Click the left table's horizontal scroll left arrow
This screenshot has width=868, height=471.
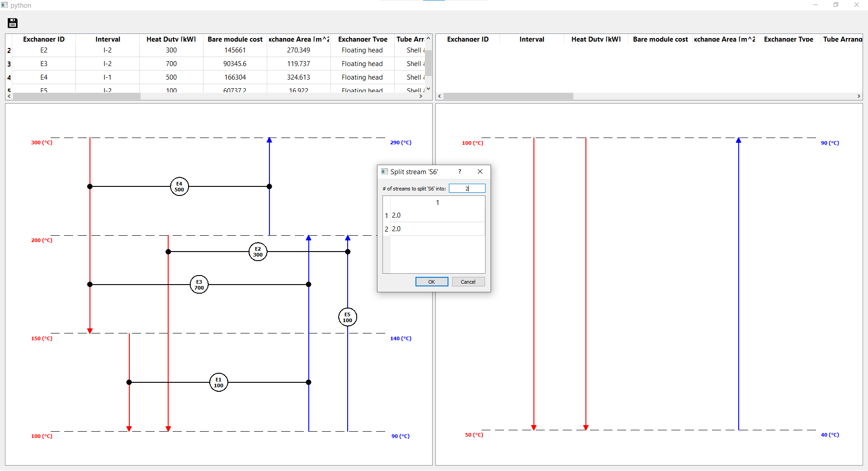(x=9, y=96)
